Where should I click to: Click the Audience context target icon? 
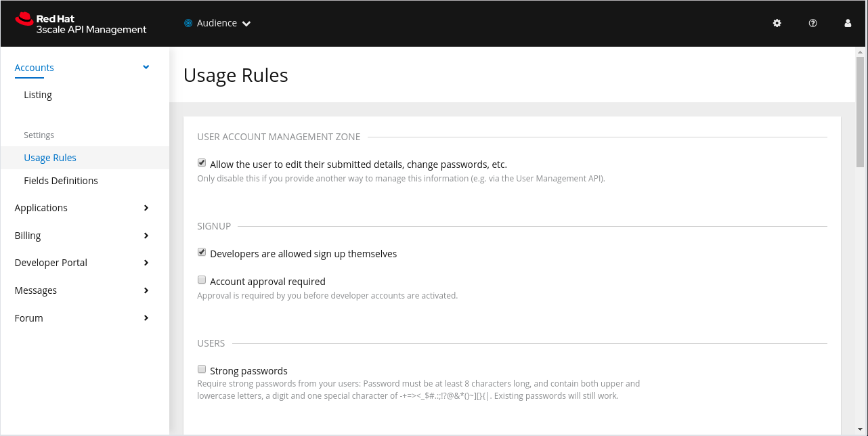click(x=188, y=23)
